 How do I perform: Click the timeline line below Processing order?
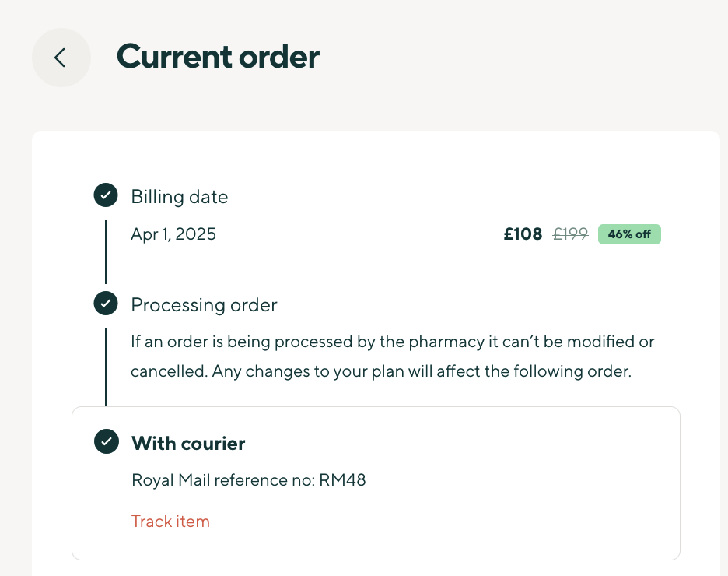pos(106,366)
